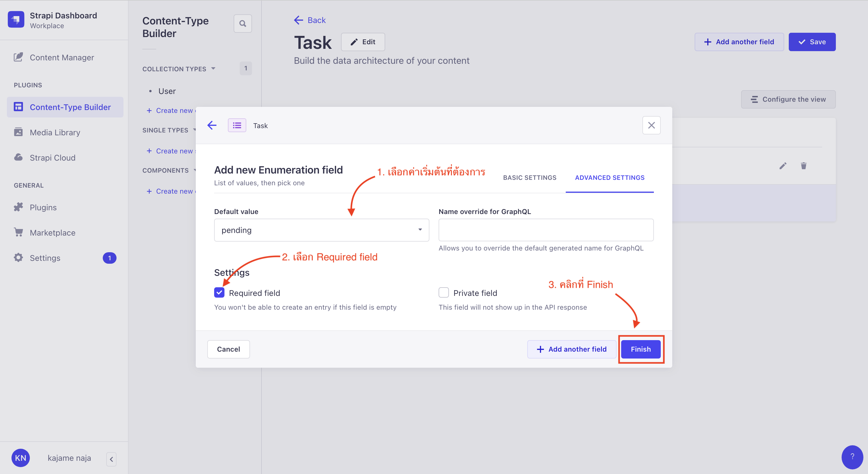
Task: Click the back arrow navigation icon
Action: [212, 125]
